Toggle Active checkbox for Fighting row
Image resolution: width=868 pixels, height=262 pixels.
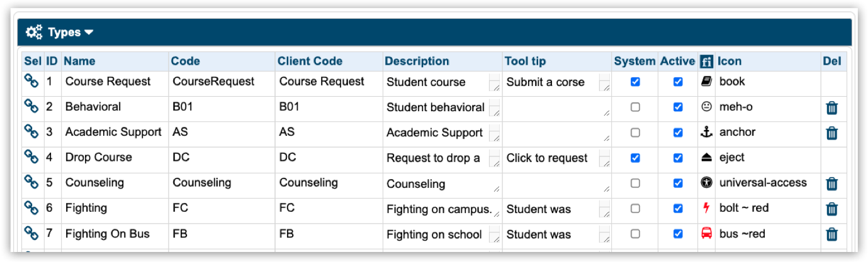click(678, 209)
